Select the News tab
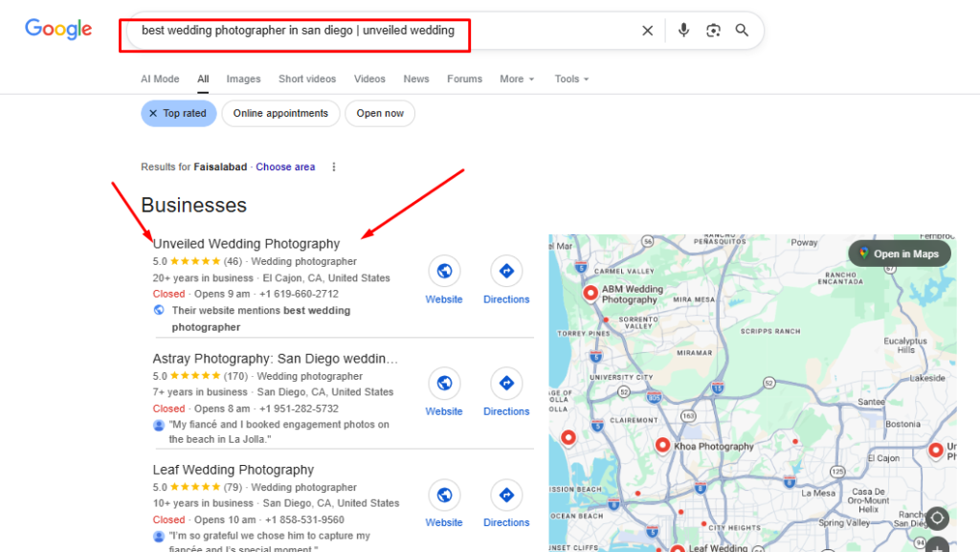This screenshot has width=980, height=552. pos(416,78)
